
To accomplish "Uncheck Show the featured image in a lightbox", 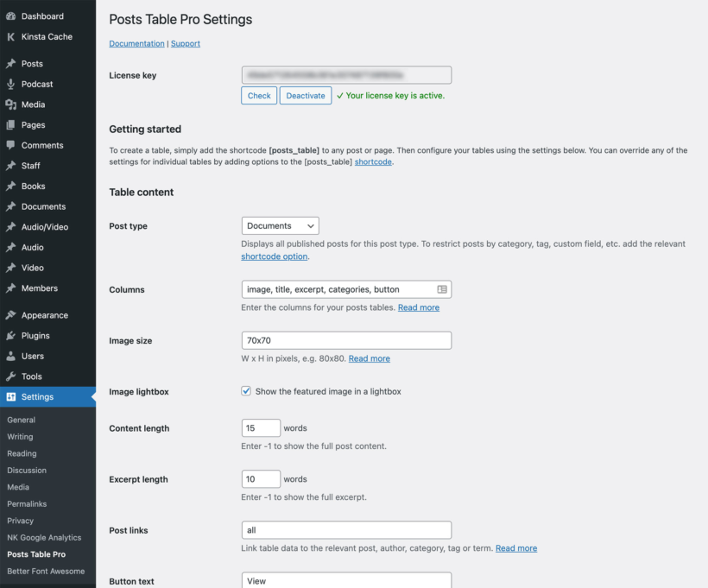I will pos(246,393).
